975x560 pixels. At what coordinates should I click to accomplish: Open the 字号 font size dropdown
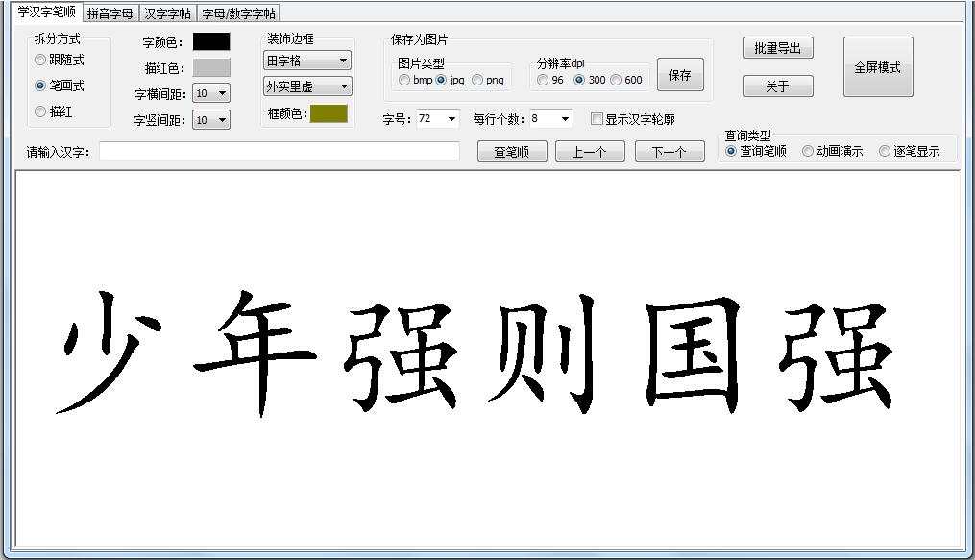tap(438, 118)
